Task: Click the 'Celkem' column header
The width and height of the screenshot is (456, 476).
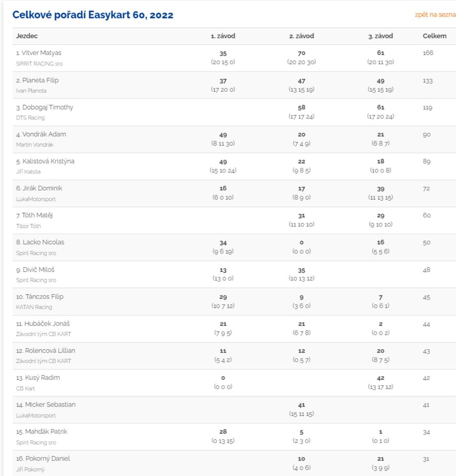Action: (434, 36)
